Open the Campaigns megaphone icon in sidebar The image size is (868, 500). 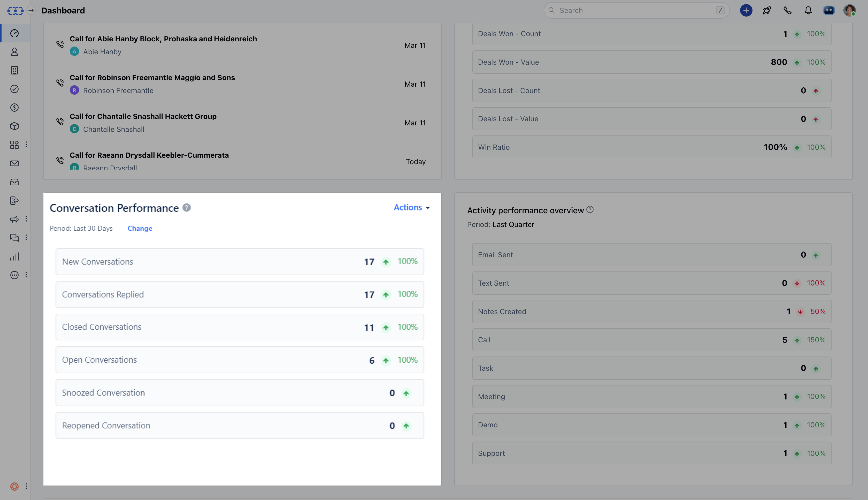click(x=14, y=219)
